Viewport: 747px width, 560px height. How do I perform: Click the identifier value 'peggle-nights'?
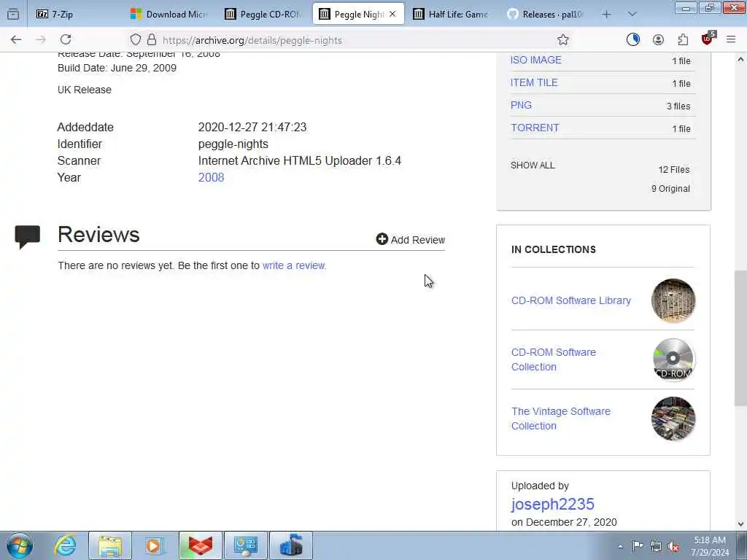(233, 144)
